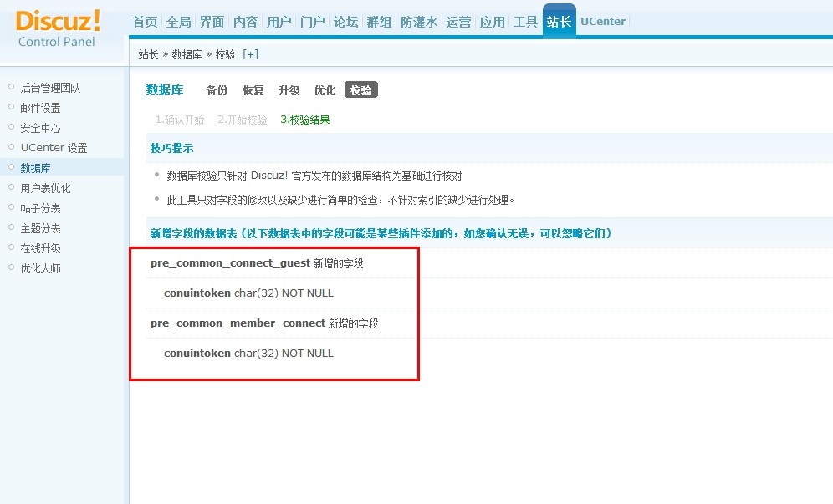
Task: Open the 全局 top menu
Action: tap(178, 22)
